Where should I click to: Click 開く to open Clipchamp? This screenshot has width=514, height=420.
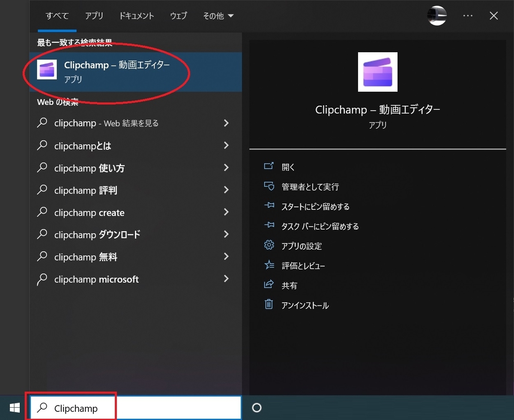[288, 167]
